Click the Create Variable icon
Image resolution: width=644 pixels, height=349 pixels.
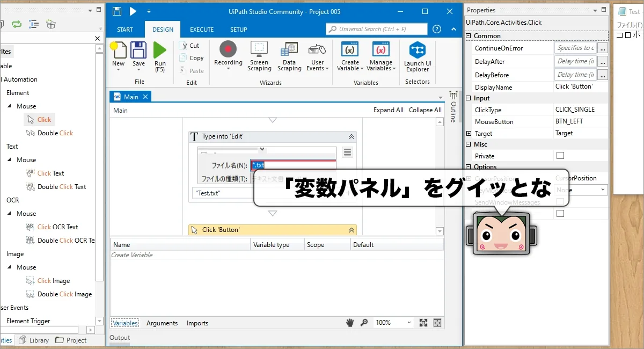(x=350, y=49)
